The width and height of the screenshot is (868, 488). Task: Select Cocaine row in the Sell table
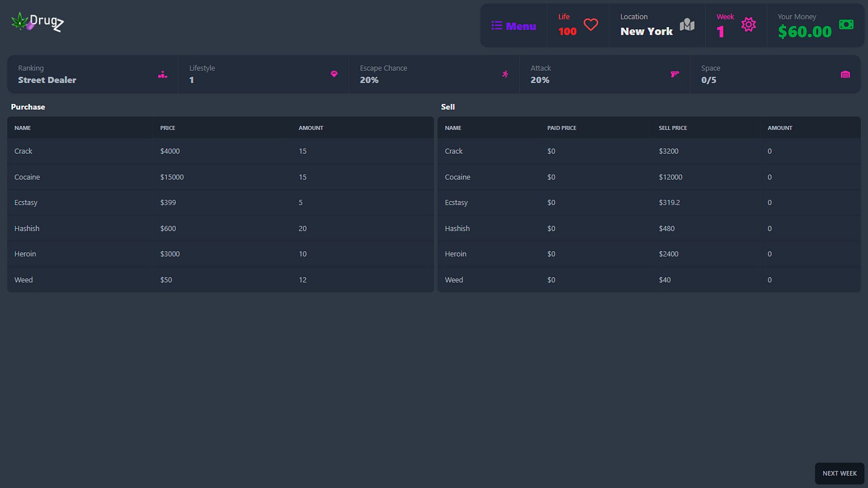pyautogui.click(x=457, y=177)
